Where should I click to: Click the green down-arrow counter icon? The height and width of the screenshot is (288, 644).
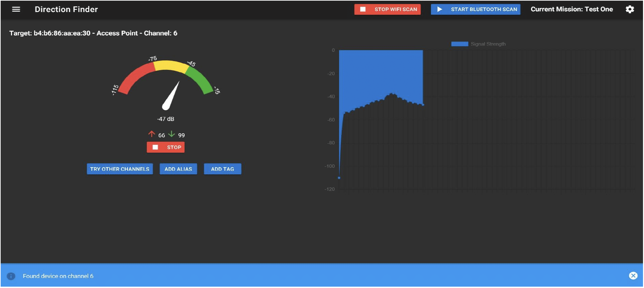(x=172, y=134)
